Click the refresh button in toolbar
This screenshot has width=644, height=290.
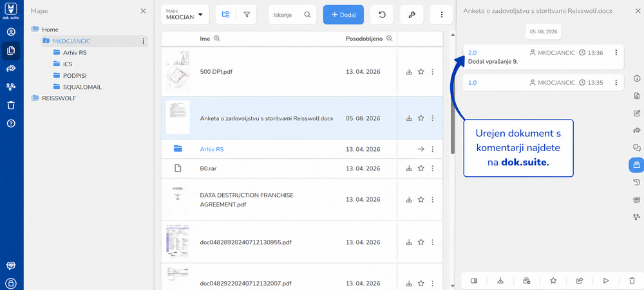[382, 14]
